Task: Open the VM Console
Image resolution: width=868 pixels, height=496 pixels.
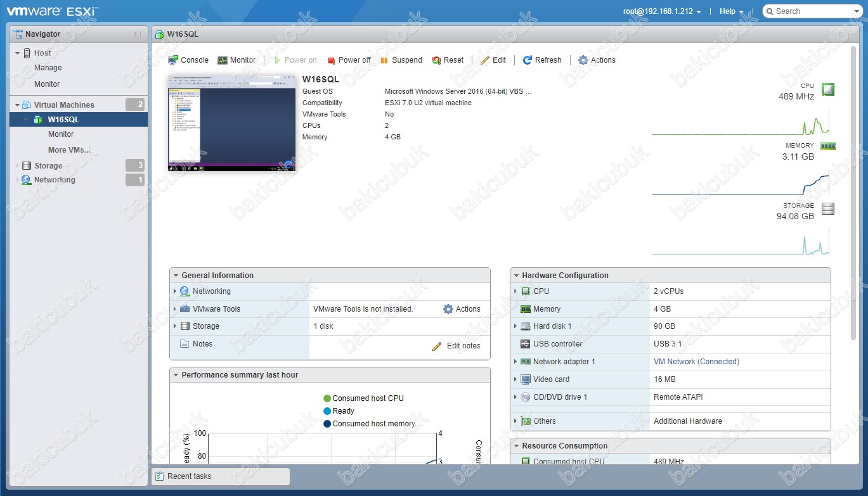Action: [x=188, y=60]
